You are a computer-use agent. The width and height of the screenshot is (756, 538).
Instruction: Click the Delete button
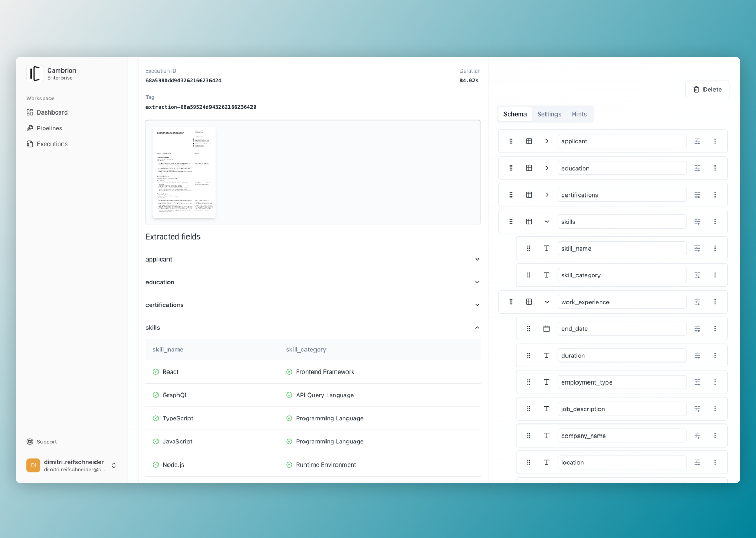click(707, 89)
